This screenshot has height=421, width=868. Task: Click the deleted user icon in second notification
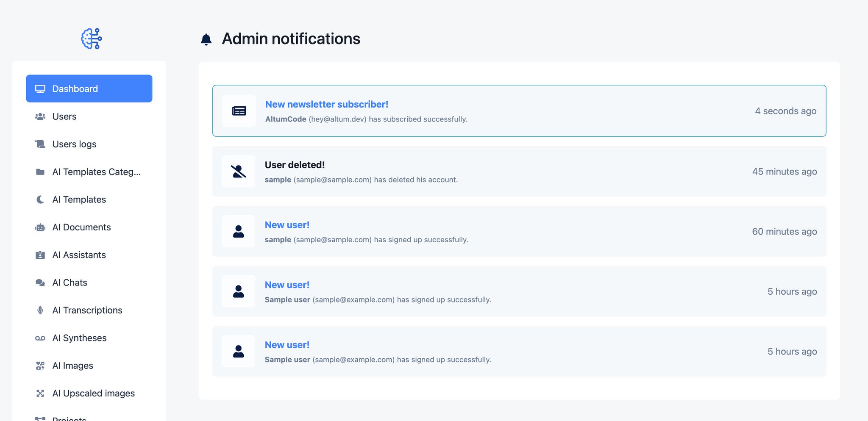238,172
